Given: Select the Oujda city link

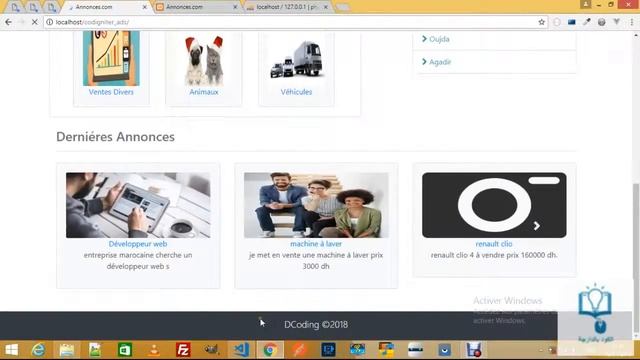Looking at the screenshot, I should (439, 39).
